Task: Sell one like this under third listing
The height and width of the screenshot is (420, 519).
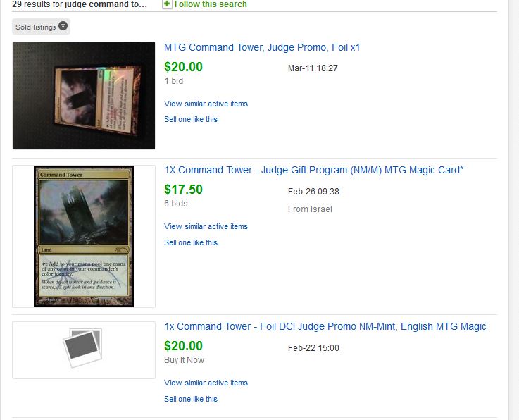Action: [191, 399]
